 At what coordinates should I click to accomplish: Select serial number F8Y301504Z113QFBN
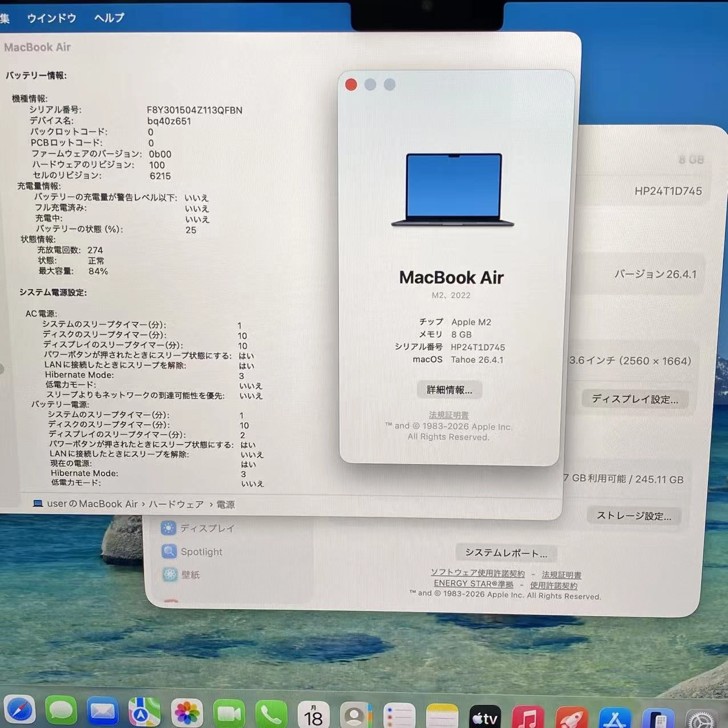click(195, 110)
